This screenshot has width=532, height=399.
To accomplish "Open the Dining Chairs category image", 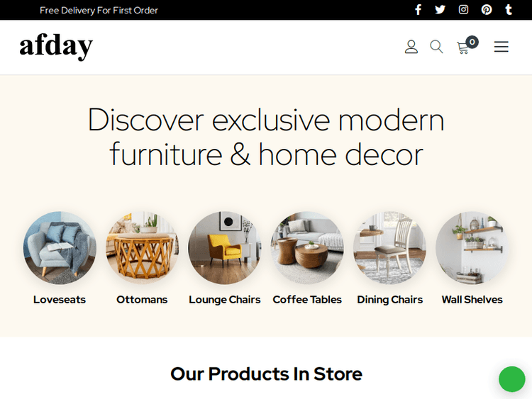I will point(389,248).
